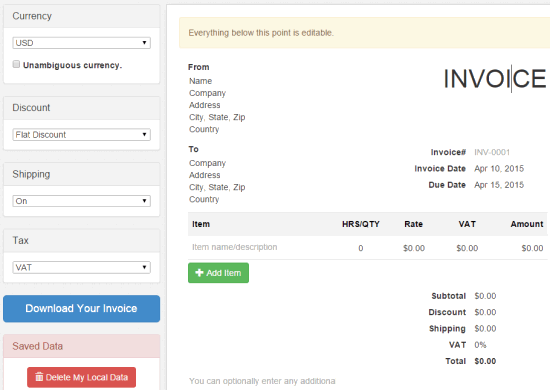Click the Due Date label
Screen dimensions: 550x390
447,185
